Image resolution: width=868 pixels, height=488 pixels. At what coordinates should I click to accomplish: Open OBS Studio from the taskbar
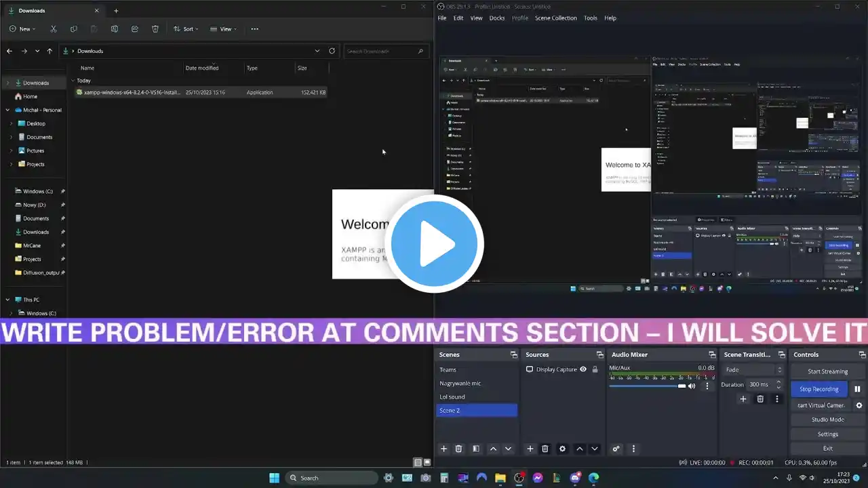[x=519, y=478]
